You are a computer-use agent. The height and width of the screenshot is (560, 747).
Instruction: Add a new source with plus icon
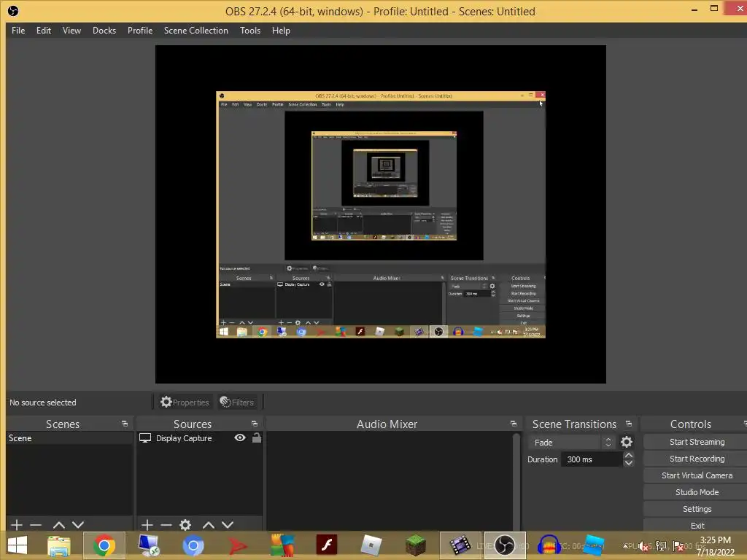coord(147,525)
